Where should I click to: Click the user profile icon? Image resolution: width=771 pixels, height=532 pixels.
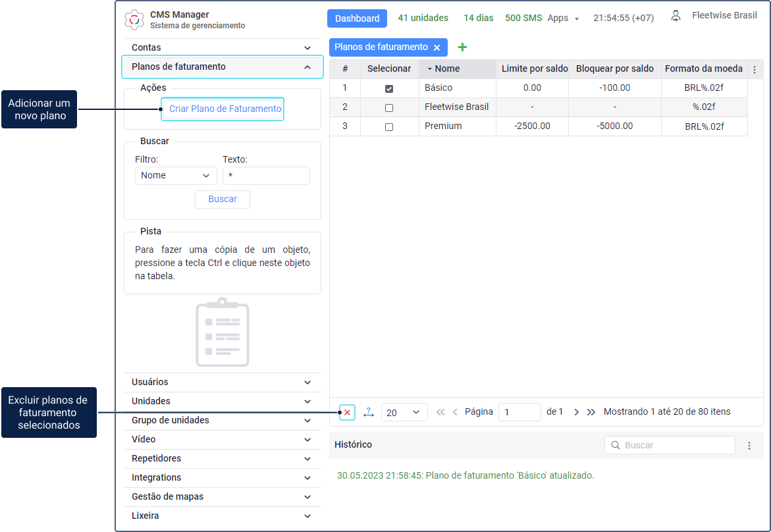tap(676, 16)
